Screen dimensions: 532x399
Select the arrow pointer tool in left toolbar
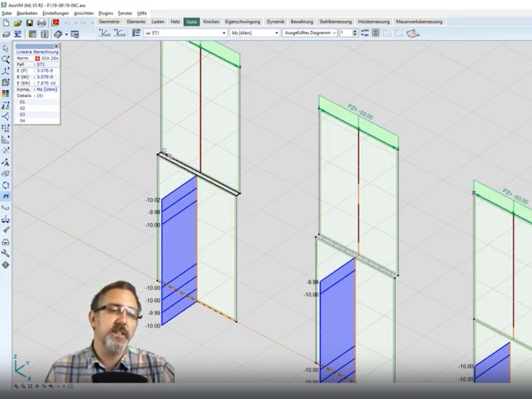point(6,48)
